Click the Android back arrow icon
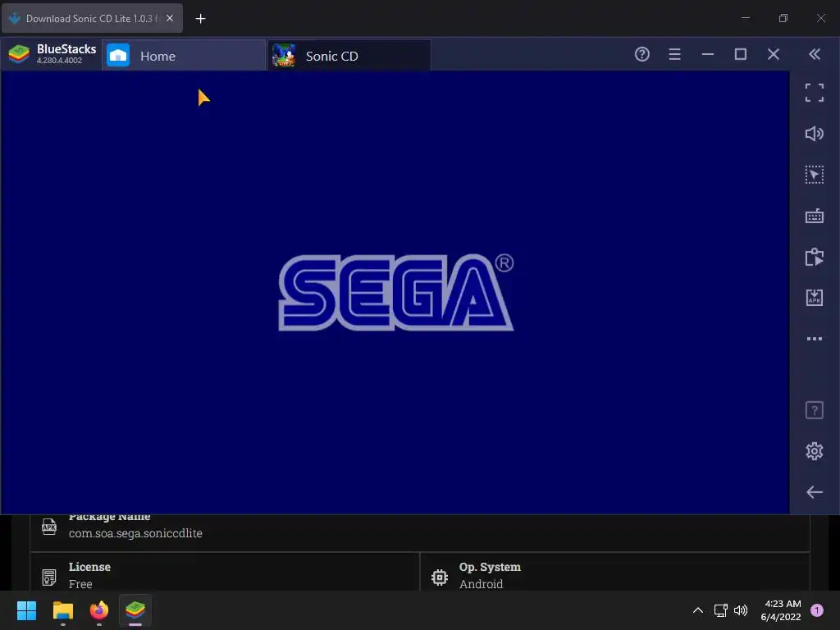 click(x=815, y=492)
